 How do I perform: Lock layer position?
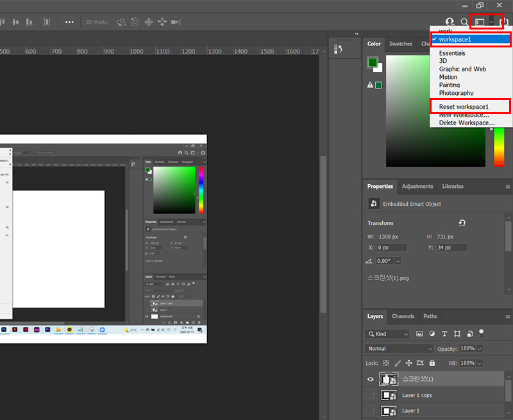tap(408, 363)
